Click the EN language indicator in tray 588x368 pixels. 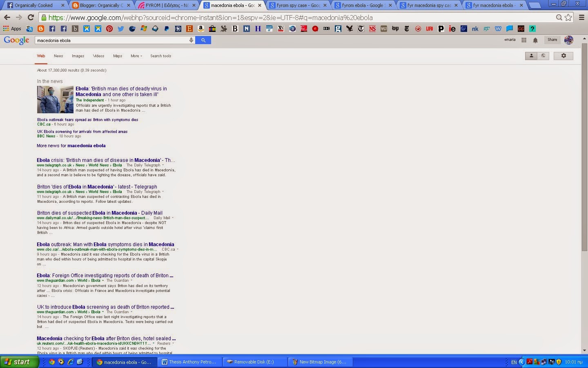pos(514,362)
